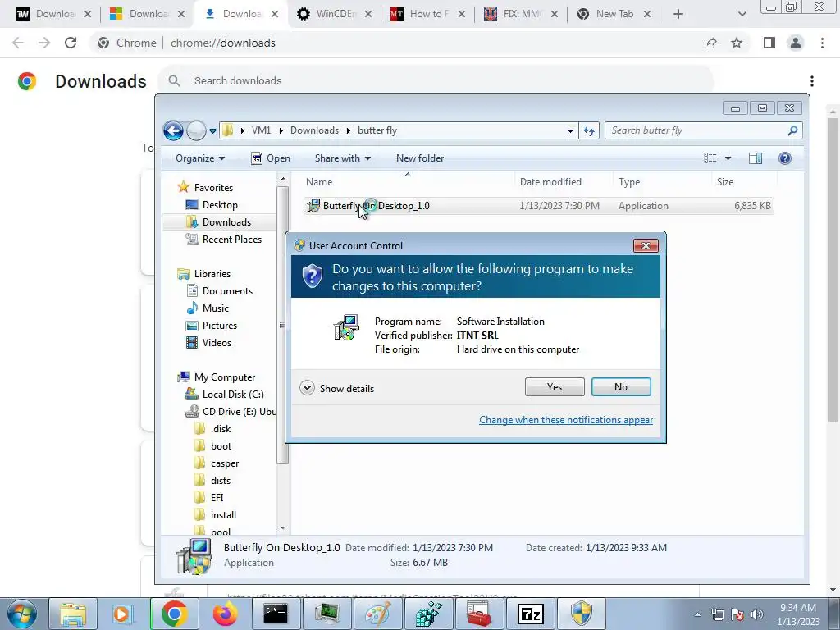Open Chrome three-dot menu
The width and height of the screenshot is (840, 630).
click(x=822, y=43)
